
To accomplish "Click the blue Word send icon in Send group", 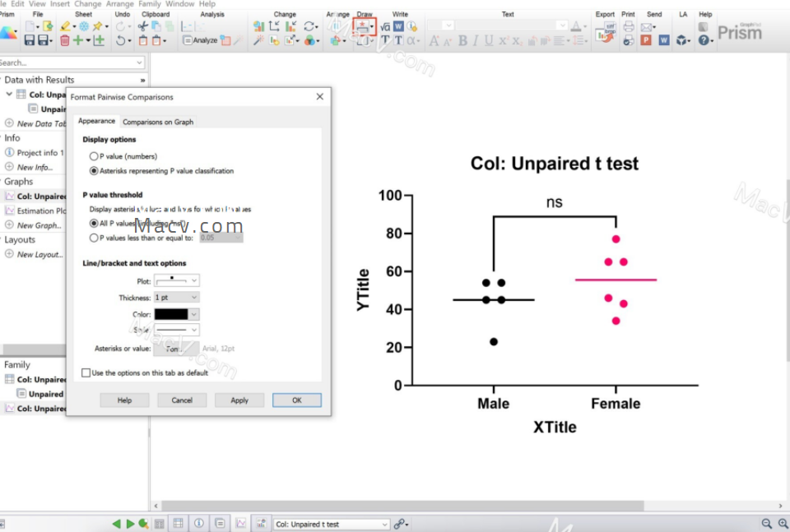I will pos(664,40).
